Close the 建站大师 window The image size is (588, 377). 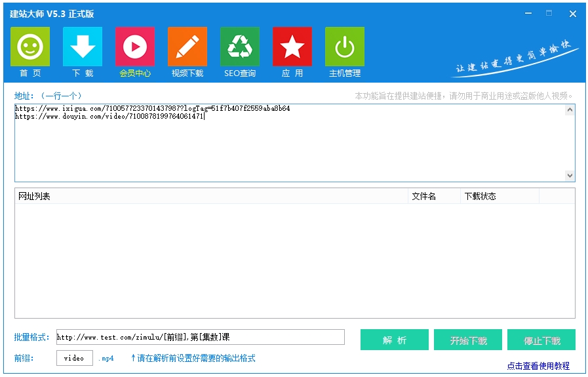[573, 14]
